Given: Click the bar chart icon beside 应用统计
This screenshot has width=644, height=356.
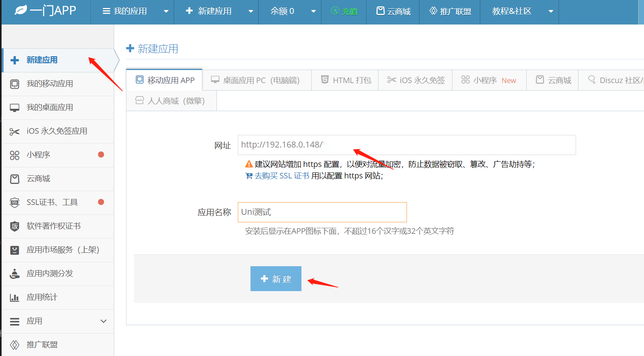Looking at the screenshot, I should (x=15, y=297).
